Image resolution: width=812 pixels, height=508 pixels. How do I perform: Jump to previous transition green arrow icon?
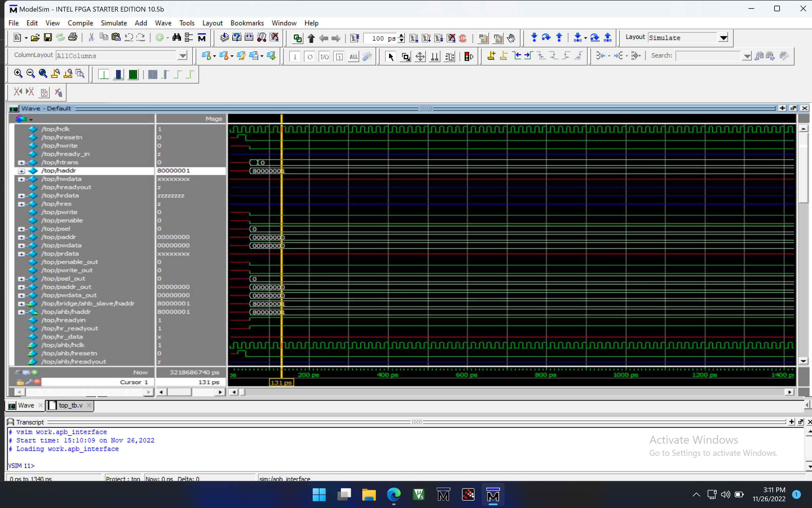coord(517,56)
